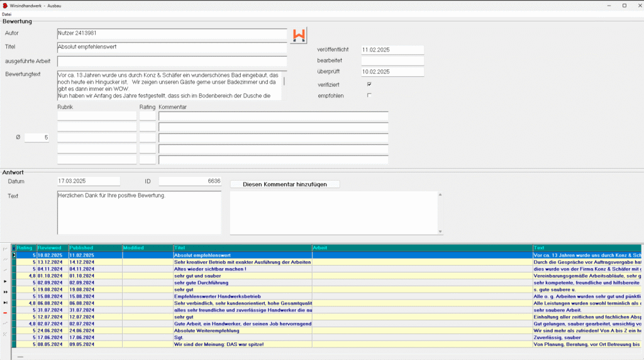Select the row Empfehlenswerter Handwerksbetrieb
The height and width of the screenshot is (360, 644).
(x=326, y=296)
